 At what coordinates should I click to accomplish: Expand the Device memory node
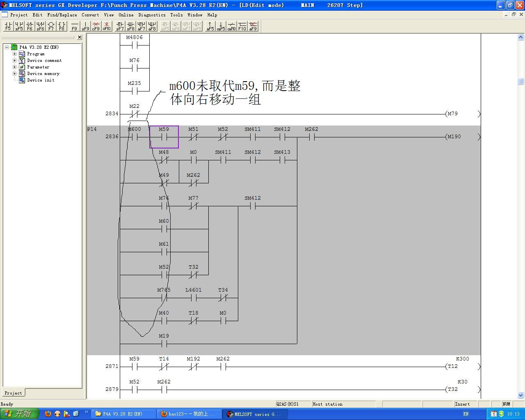coord(14,73)
